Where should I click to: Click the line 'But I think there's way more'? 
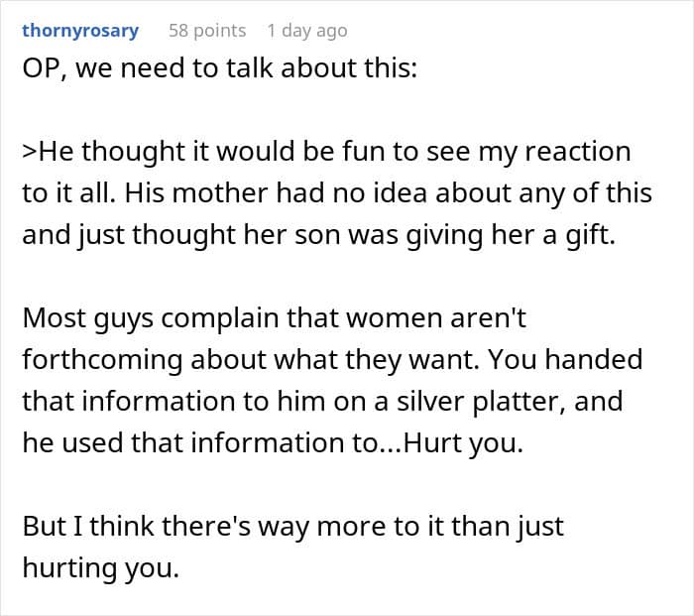pos(293,527)
